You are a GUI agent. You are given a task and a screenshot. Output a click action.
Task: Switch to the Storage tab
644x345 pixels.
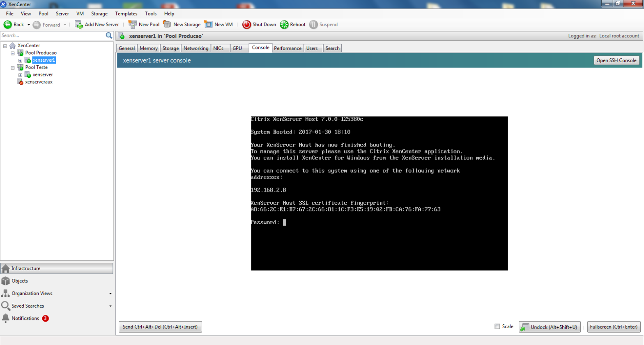coord(170,49)
